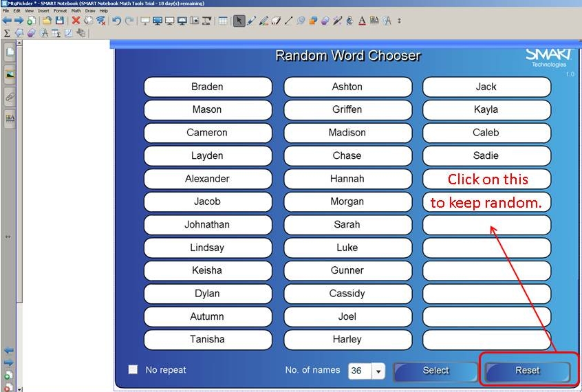Click the sidebar's lower blue left arrow
Viewport: 582px width, 392px height.
[x=8, y=351]
